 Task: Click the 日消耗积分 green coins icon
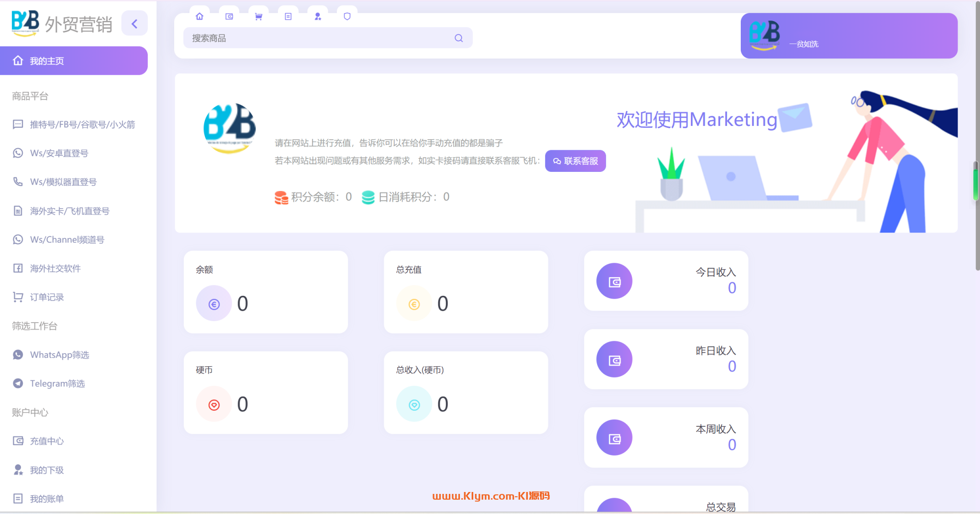point(368,197)
